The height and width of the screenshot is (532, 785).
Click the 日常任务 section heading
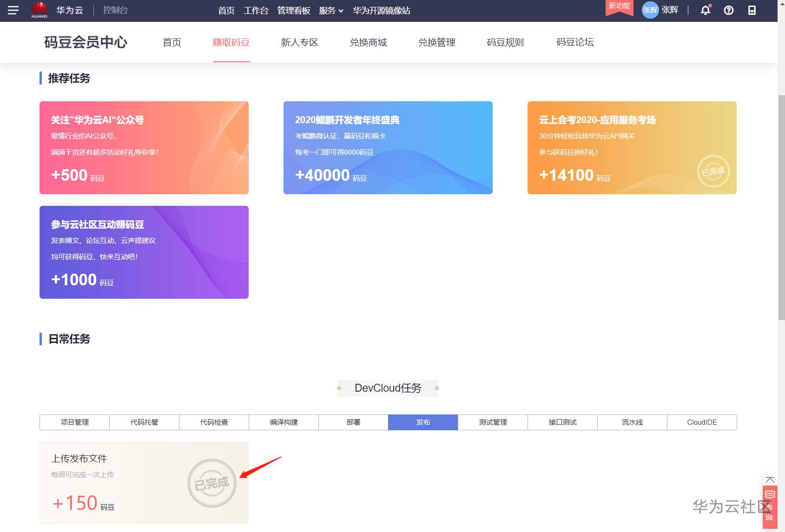[69, 339]
